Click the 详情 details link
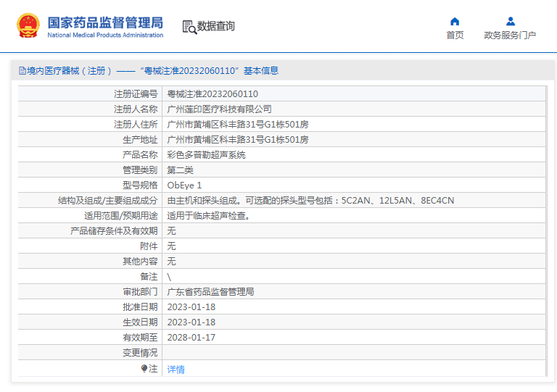 (x=176, y=370)
